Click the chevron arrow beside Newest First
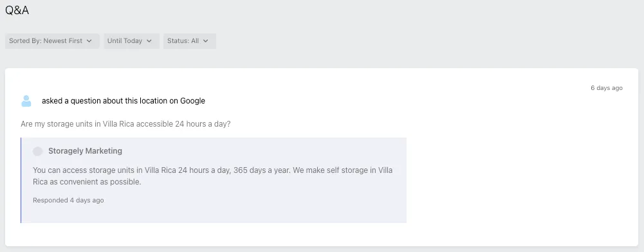This screenshot has height=252, width=644. click(89, 41)
